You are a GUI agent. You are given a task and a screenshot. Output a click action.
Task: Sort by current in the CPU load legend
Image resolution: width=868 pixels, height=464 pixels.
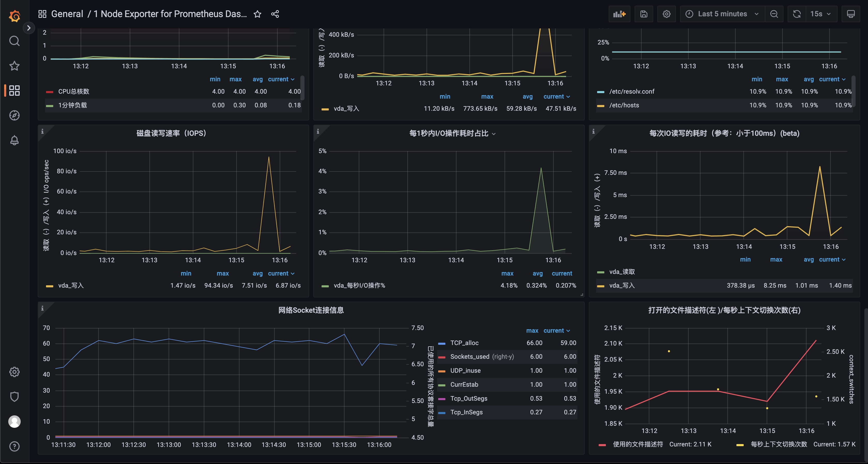pos(281,79)
